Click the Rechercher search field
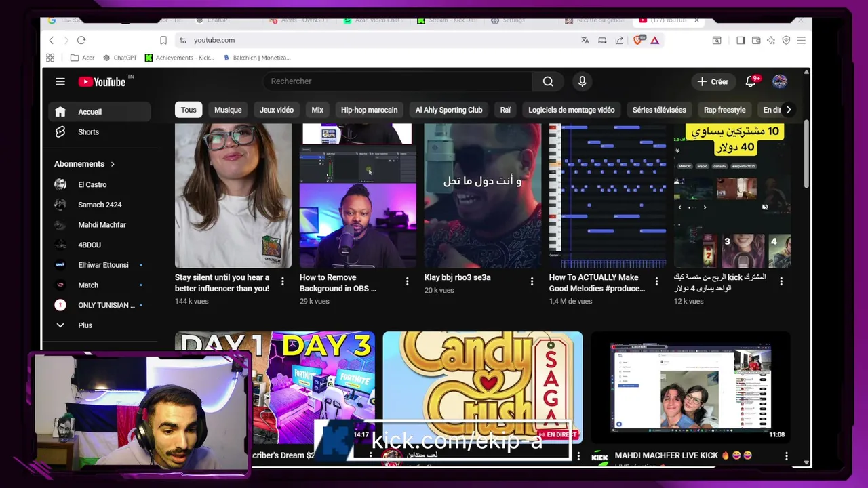 point(398,81)
